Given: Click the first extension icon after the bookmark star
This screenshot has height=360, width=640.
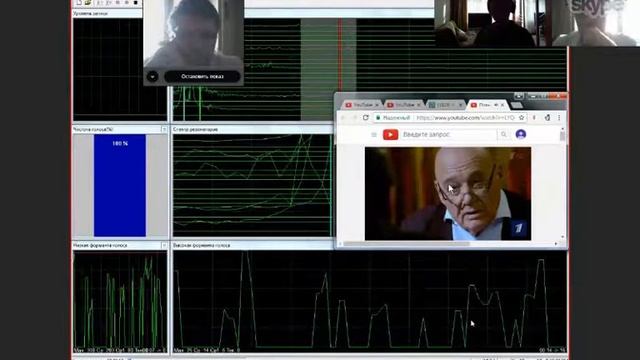Looking at the screenshot, I should 534,118.
